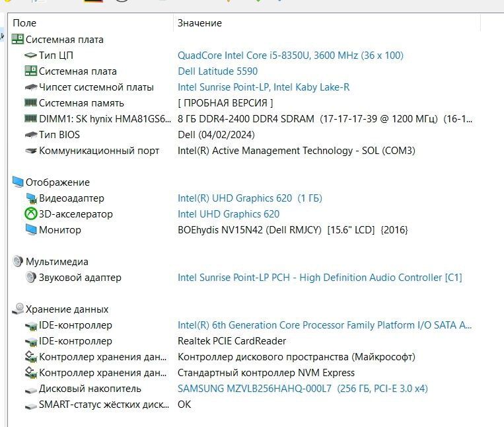Select the Чипсет системной платы field label
The image size is (504, 427).
point(96,87)
